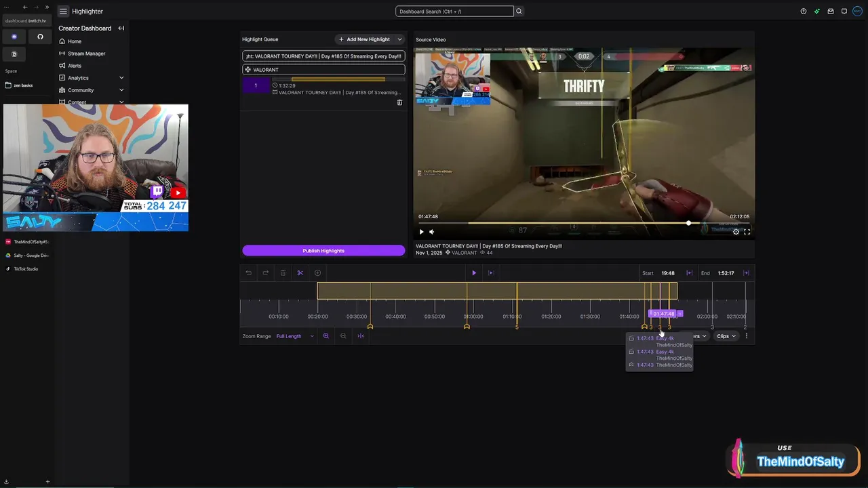Viewport: 868px width, 488px height.
Task: Delete selected segment in timeline toolbar
Action: 283,273
